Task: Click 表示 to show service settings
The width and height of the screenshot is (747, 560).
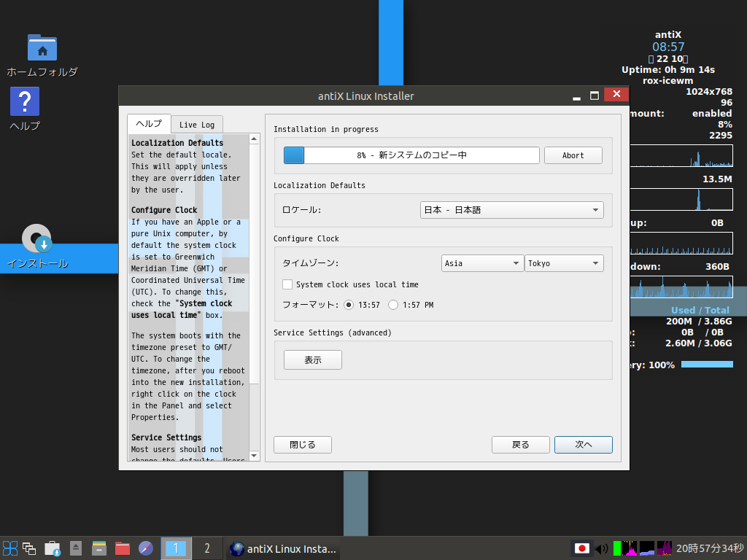Action: (x=313, y=360)
